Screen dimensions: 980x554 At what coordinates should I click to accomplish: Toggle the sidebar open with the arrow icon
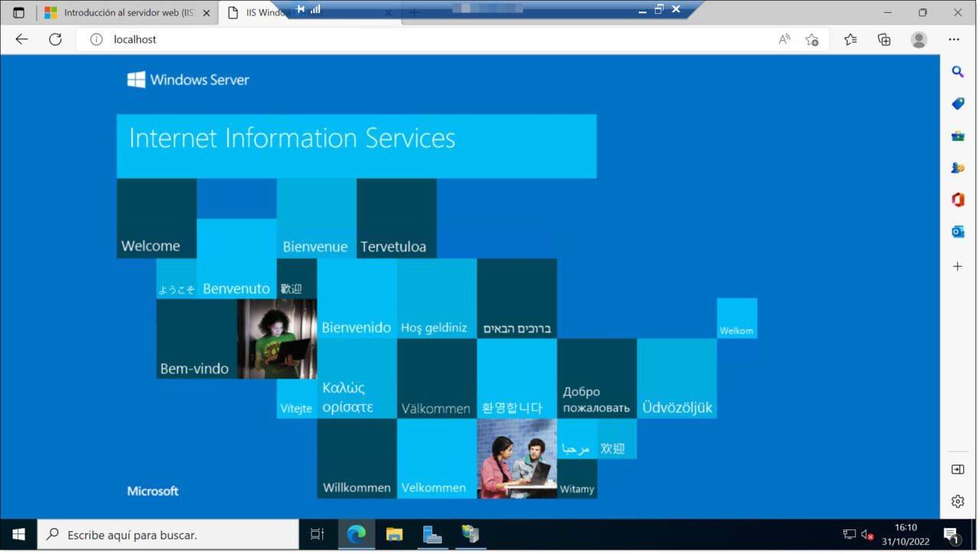(957, 469)
